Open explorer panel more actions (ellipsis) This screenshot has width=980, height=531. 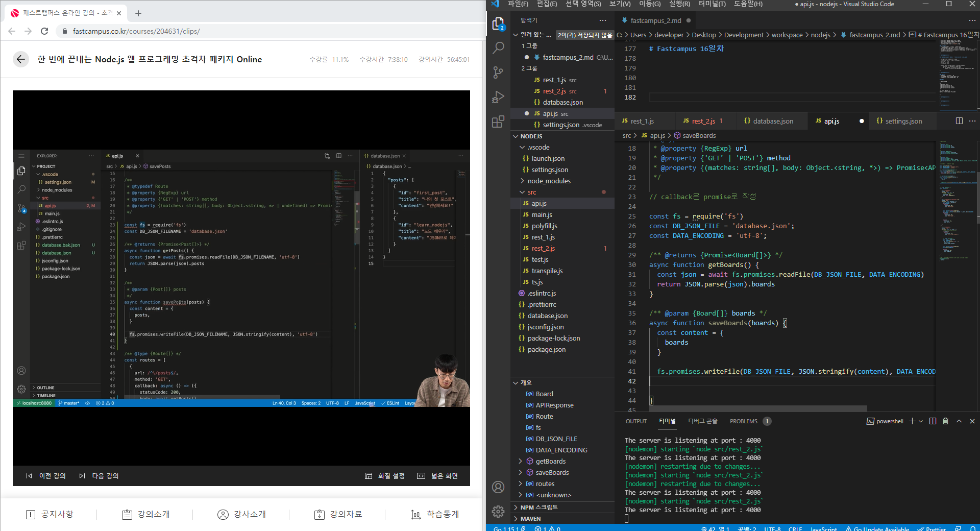603,20
